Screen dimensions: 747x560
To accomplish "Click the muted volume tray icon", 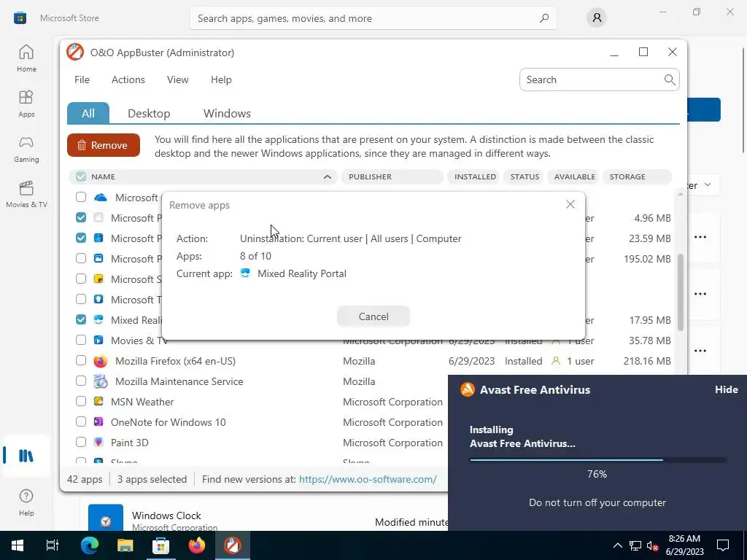I will 652,545.
